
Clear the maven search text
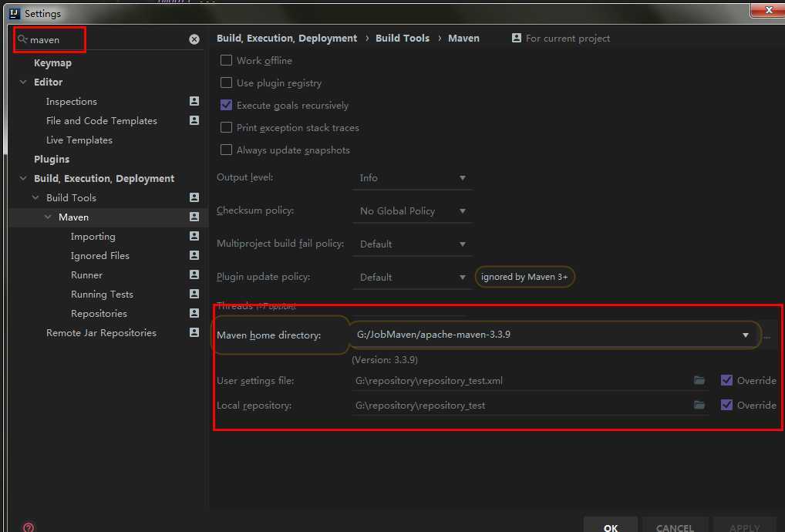(194, 39)
